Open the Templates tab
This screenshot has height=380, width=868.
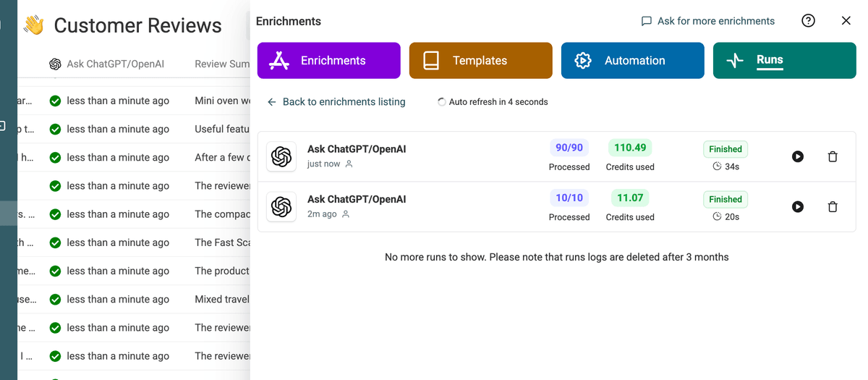tap(480, 60)
